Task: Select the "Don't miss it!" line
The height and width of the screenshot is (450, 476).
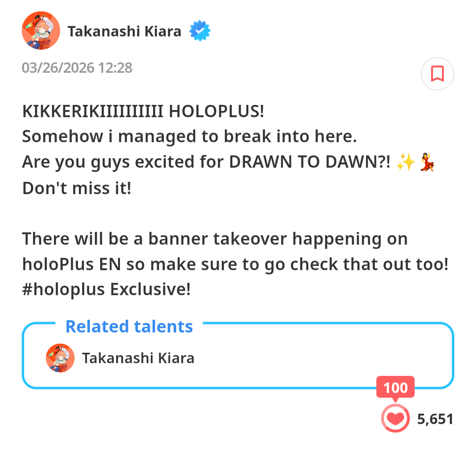Action: coord(77,188)
